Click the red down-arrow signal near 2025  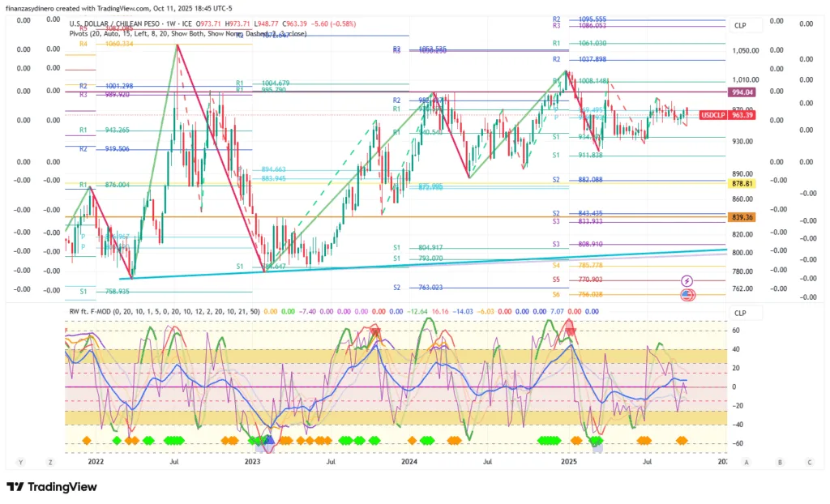point(569,327)
